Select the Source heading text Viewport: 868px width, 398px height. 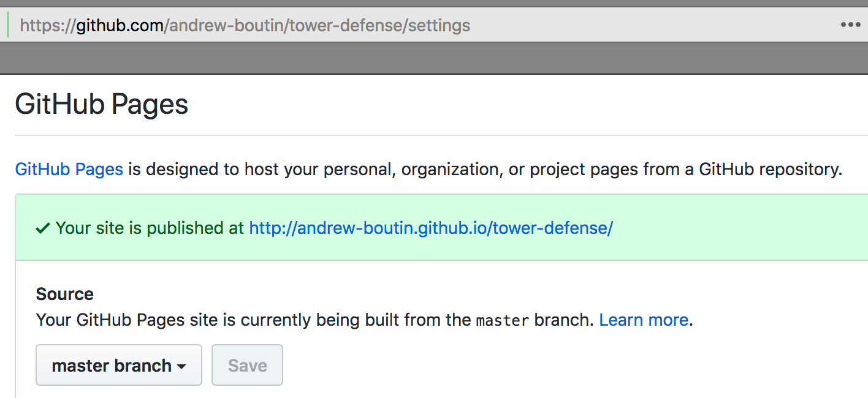pyautogui.click(x=65, y=294)
